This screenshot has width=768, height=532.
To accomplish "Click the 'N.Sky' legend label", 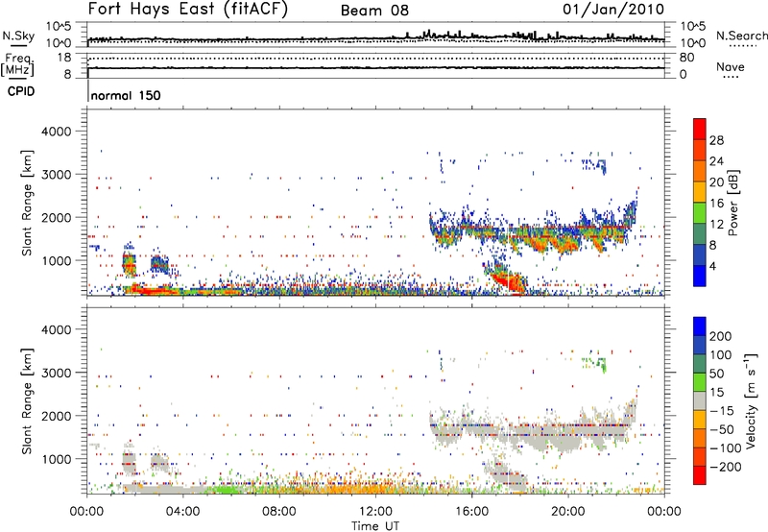I will point(18,36).
